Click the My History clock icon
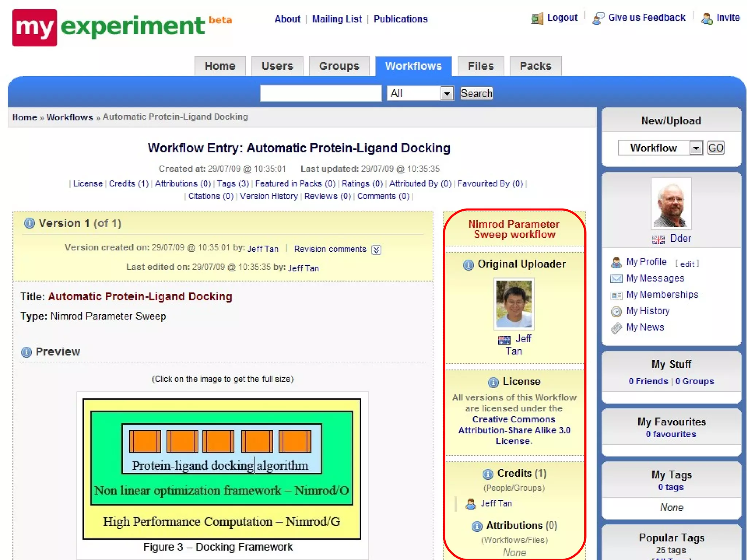This screenshot has width=747, height=560. 616,311
